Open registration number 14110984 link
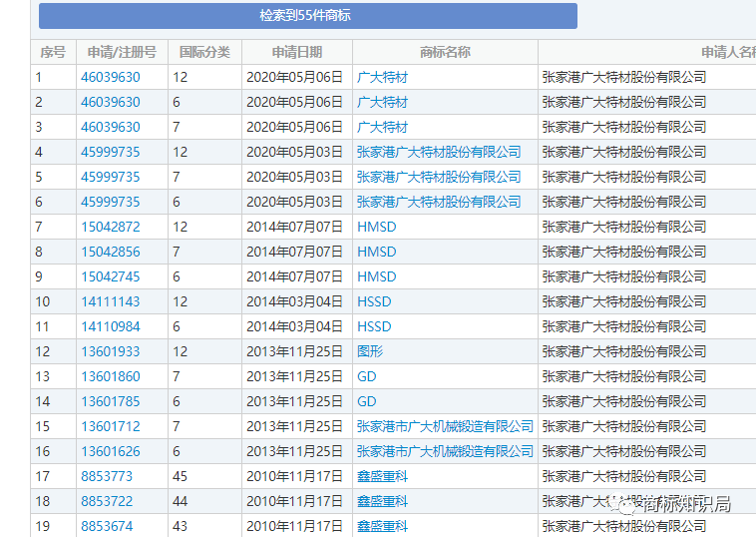 pyautogui.click(x=110, y=326)
